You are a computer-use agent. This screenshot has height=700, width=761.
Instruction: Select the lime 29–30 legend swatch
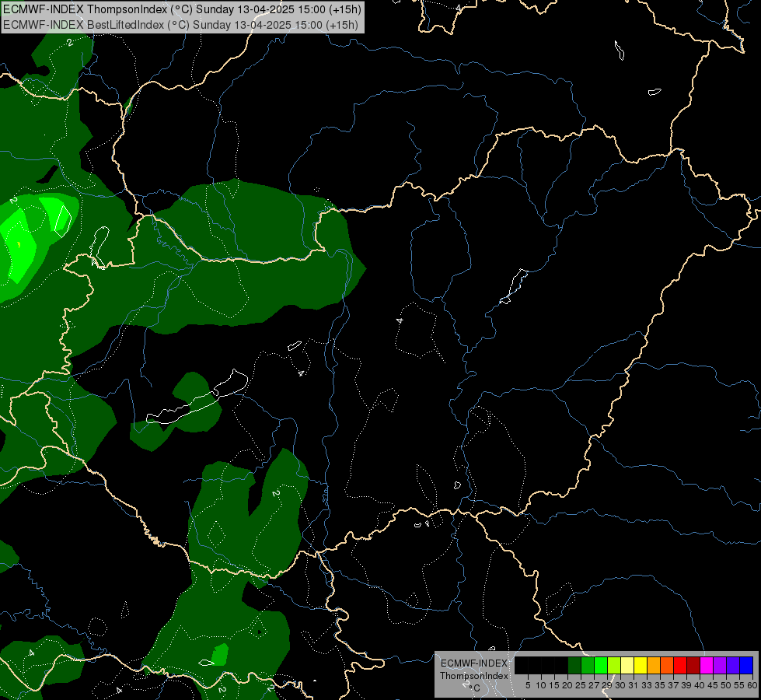click(614, 665)
